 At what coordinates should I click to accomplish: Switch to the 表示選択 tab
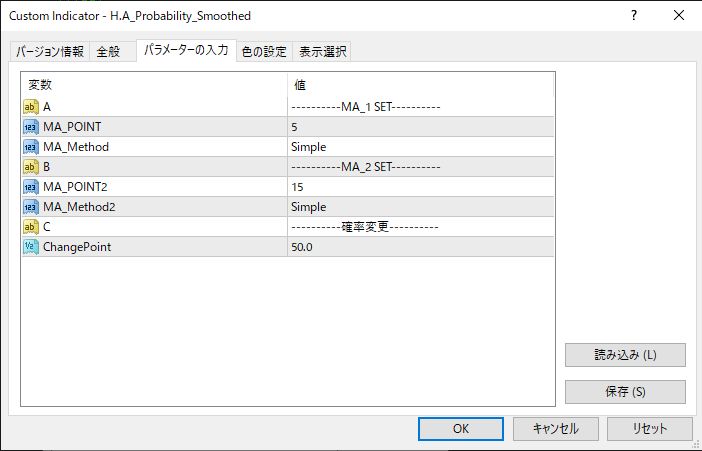tap(323, 52)
